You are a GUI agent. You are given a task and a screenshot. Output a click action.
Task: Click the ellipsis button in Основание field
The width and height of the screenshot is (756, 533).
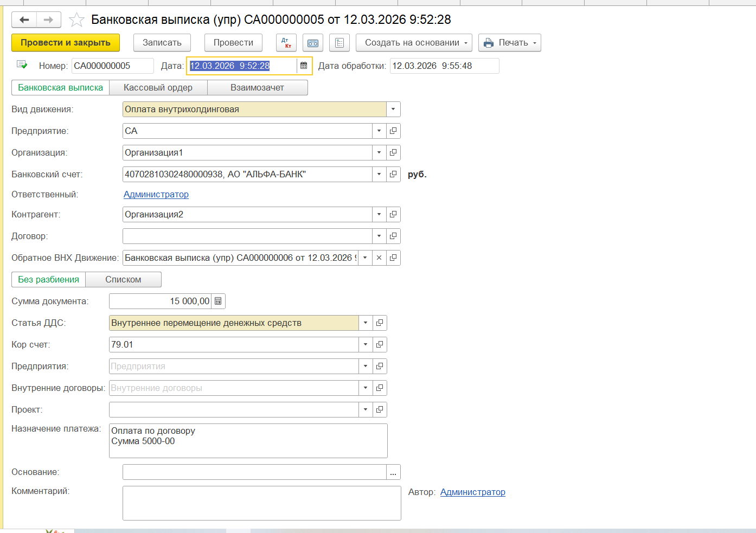(x=393, y=472)
